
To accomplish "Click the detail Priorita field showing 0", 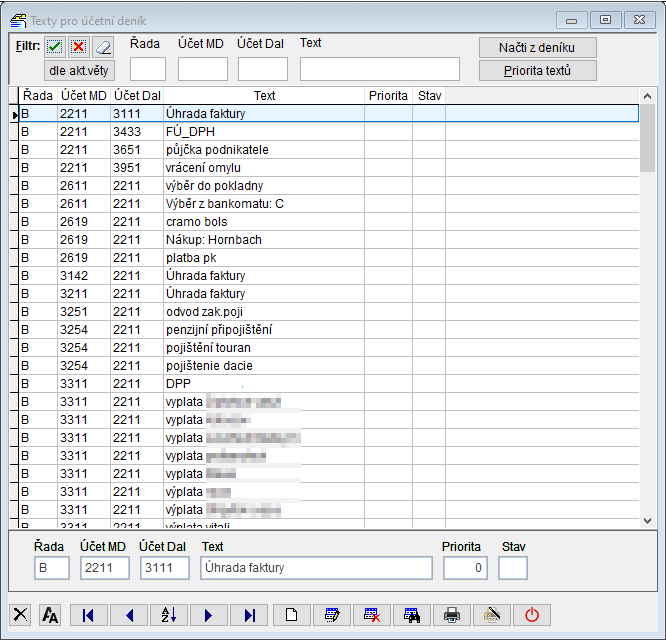I will pos(466,568).
